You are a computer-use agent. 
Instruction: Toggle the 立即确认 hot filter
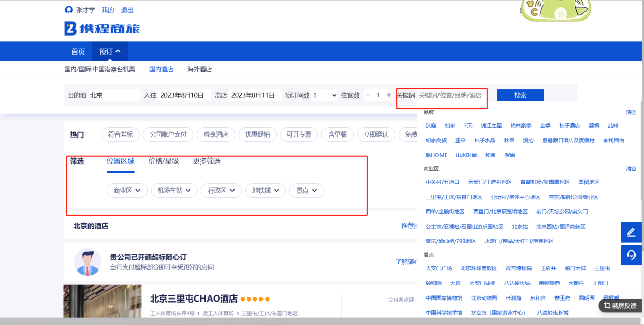pos(376,134)
